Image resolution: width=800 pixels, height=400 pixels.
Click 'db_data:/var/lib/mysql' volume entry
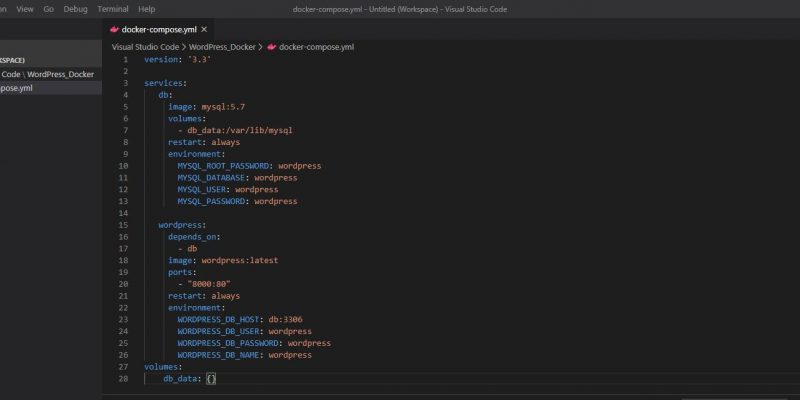point(240,131)
